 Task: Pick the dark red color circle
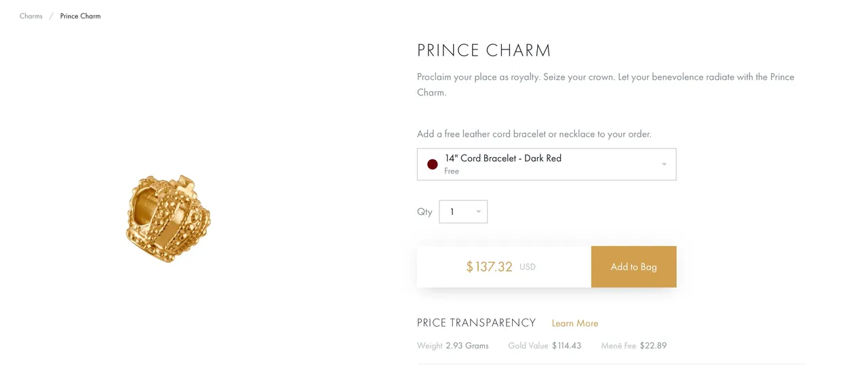click(433, 165)
